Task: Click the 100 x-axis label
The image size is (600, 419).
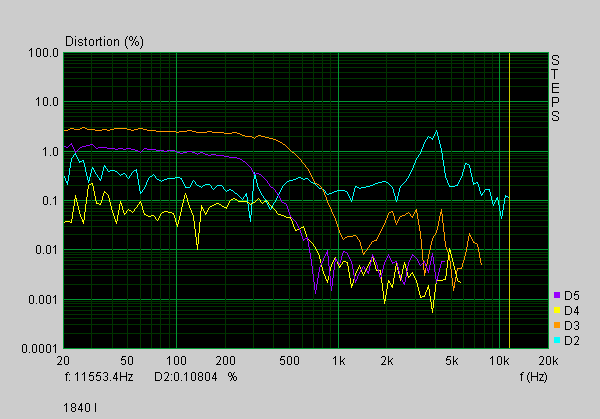Action: pos(176,360)
